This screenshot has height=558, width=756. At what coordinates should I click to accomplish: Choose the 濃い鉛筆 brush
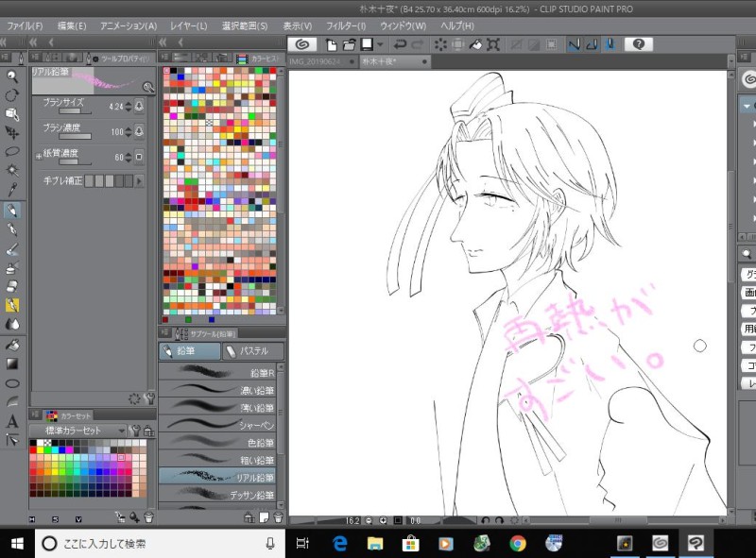tap(217, 390)
